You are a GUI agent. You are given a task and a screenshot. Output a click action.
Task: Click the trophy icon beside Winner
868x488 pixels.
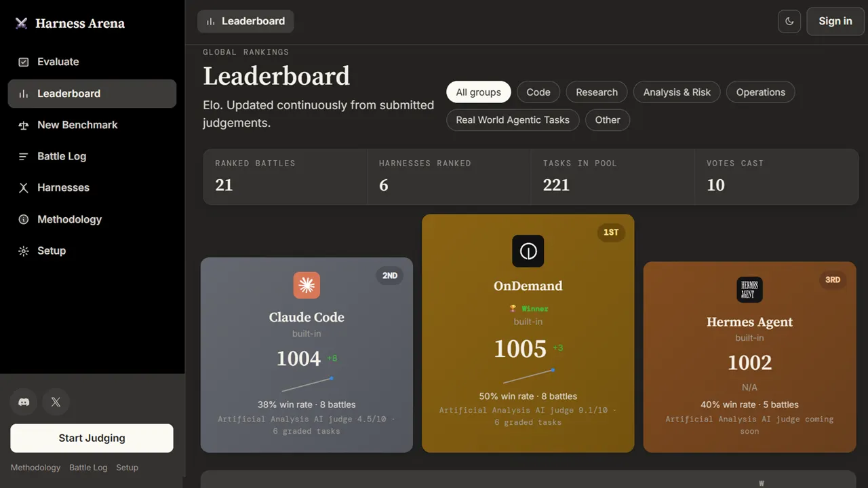click(513, 309)
